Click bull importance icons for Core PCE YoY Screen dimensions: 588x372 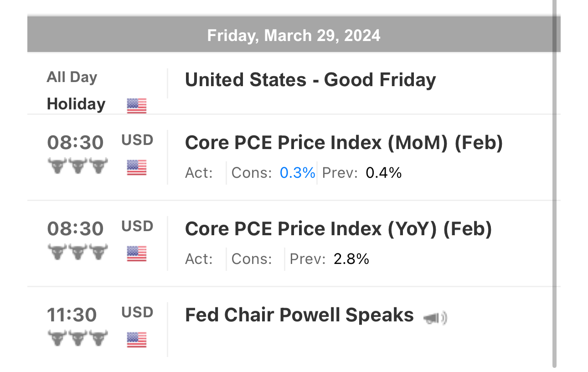tap(77, 252)
